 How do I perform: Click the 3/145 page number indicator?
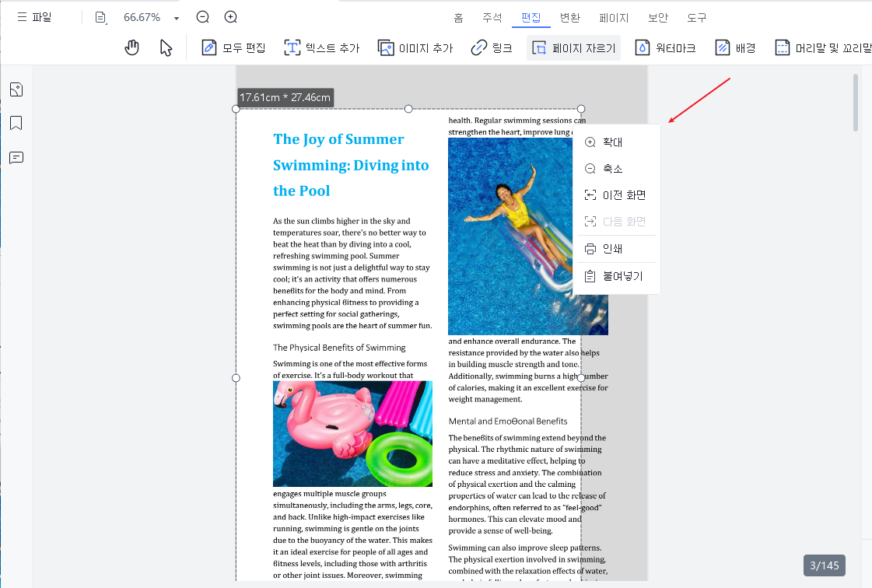825,565
